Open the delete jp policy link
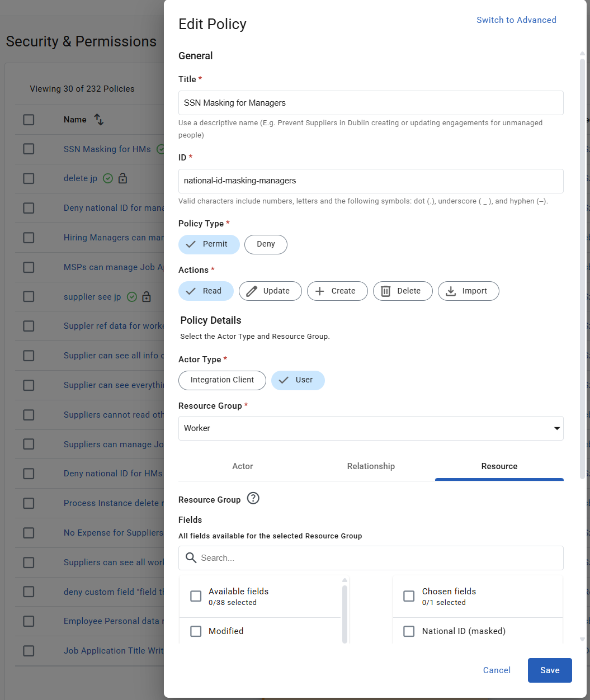Image resolution: width=590 pixels, height=700 pixels. tap(81, 178)
